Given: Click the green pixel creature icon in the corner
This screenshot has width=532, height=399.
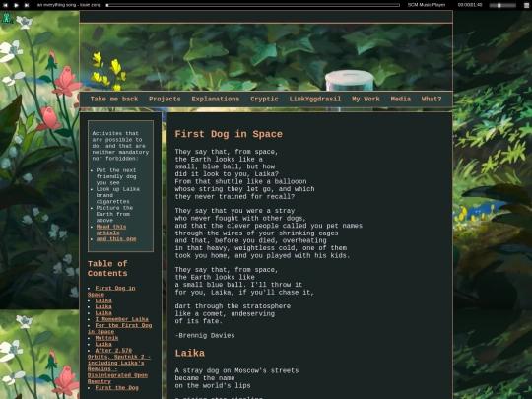Looking at the screenshot, I should pyautogui.click(x=7, y=18).
